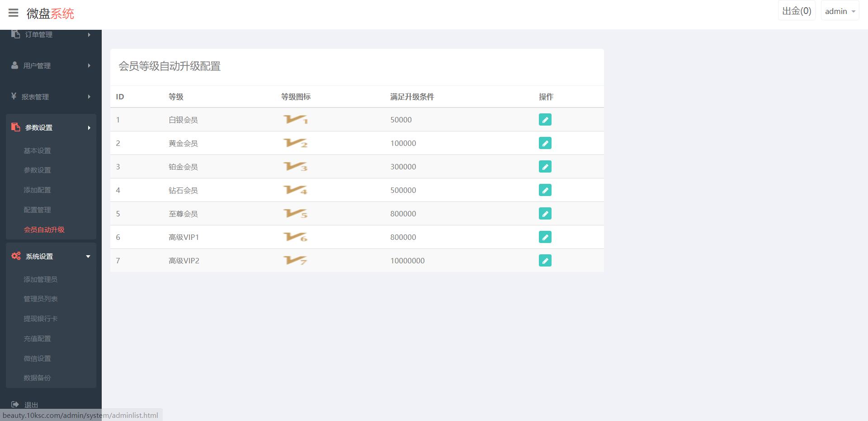Open 添加管理员 in the sidebar
Screen dimensions: 868x421
[x=41, y=279]
